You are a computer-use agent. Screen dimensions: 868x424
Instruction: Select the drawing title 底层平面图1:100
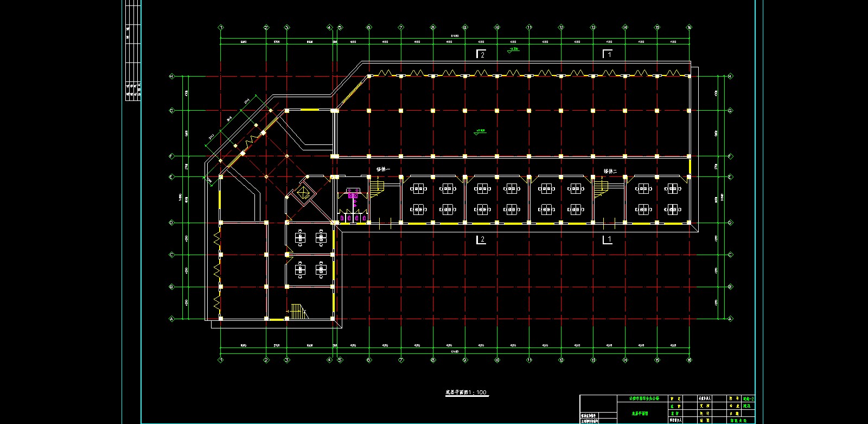(467, 393)
